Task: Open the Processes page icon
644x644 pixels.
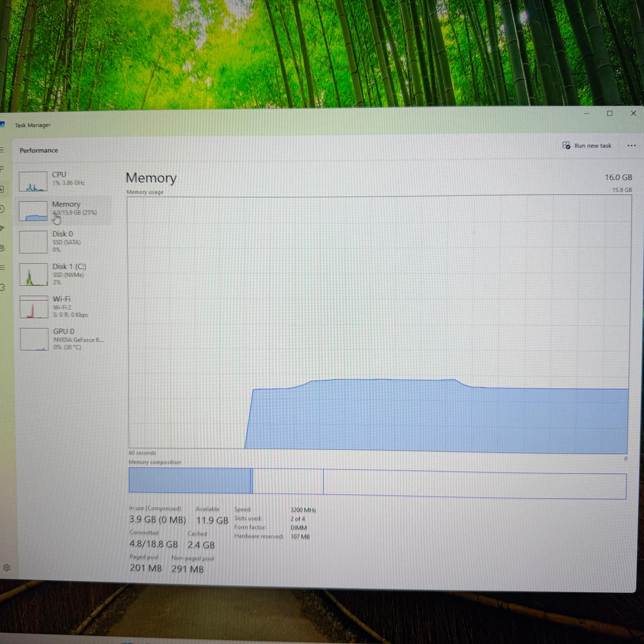Action: click(x=2, y=169)
